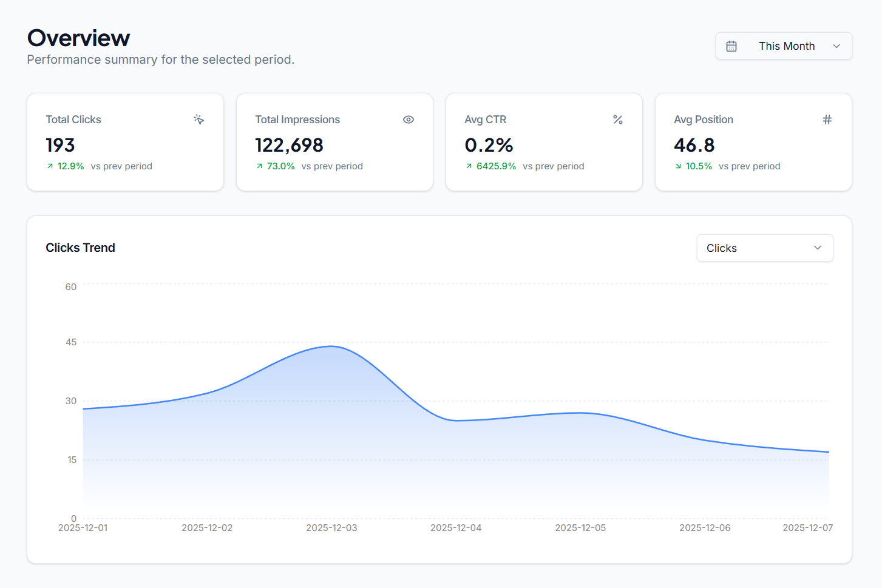Click the downward arrow next to 10.5%

click(679, 166)
